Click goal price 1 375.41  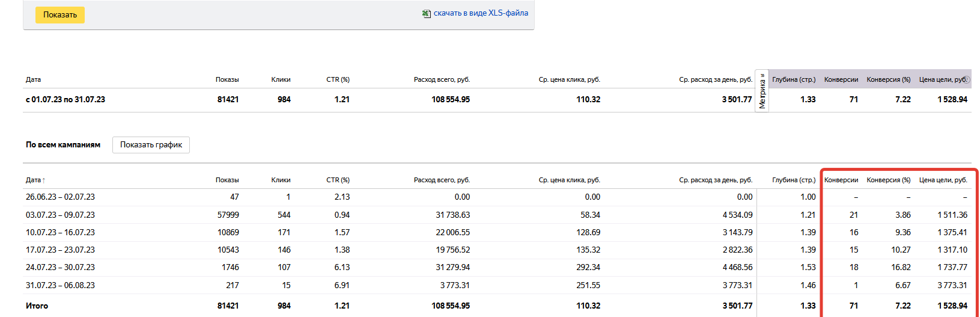click(953, 232)
